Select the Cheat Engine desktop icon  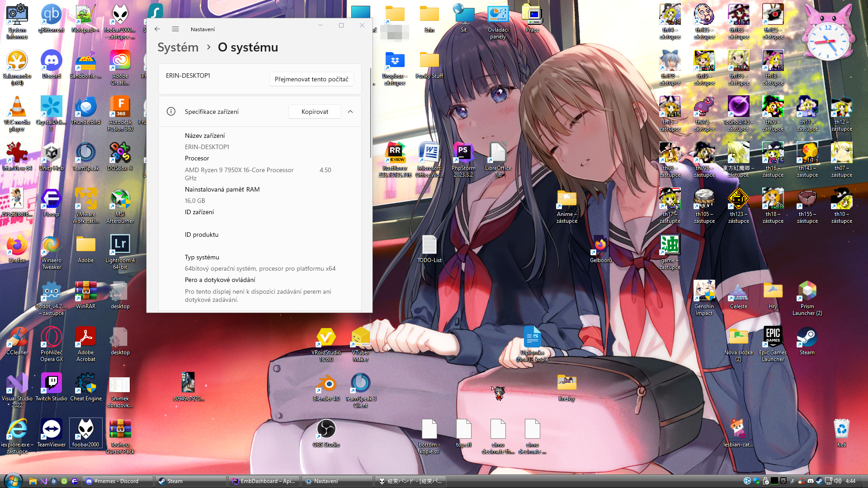pyautogui.click(x=86, y=387)
